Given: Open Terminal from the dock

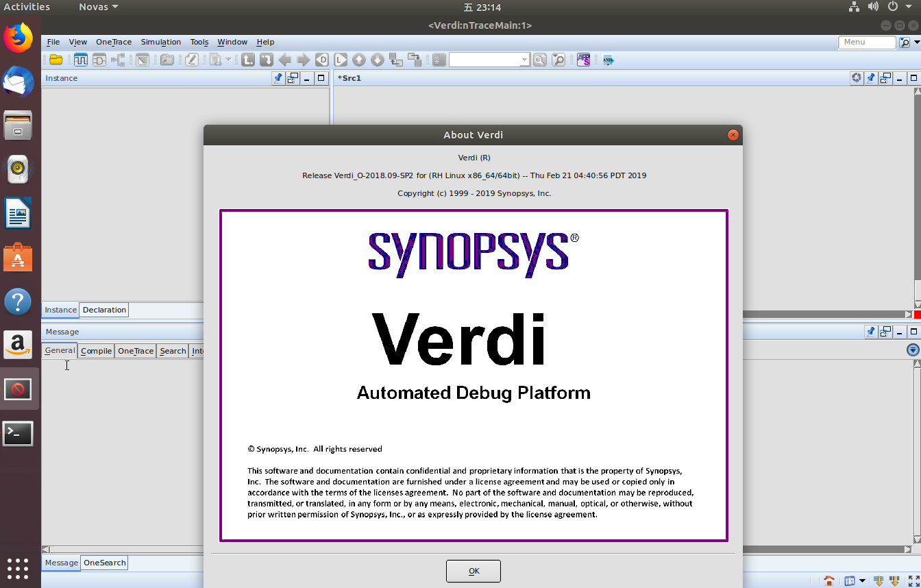Looking at the screenshot, I should tap(19, 433).
